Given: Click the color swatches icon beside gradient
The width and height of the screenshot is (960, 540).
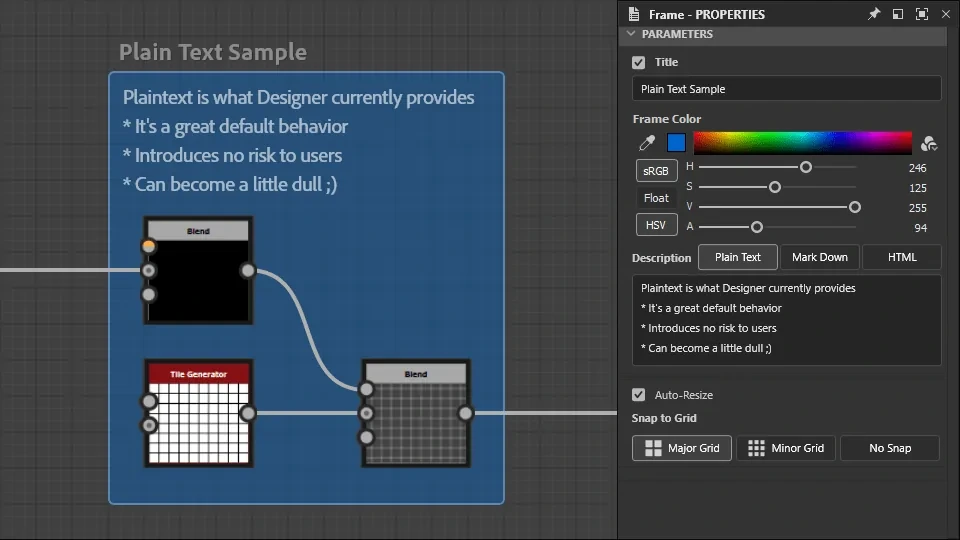Looking at the screenshot, I should [x=929, y=143].
